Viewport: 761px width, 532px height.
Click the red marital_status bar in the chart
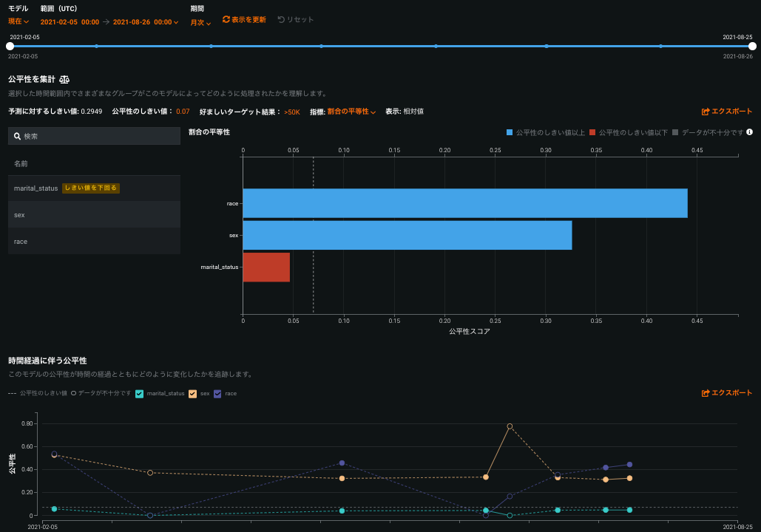tap(266, 267)
